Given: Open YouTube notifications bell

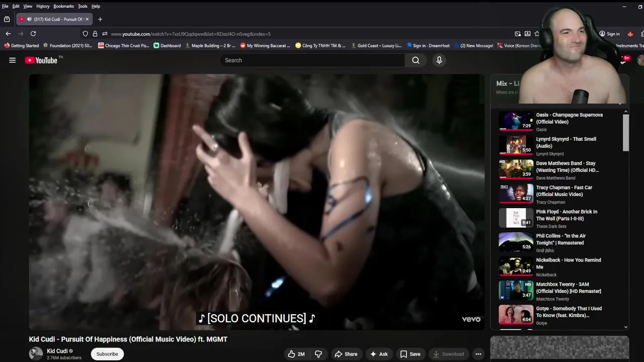Looking at the screenshot, I should coord(624,60).
